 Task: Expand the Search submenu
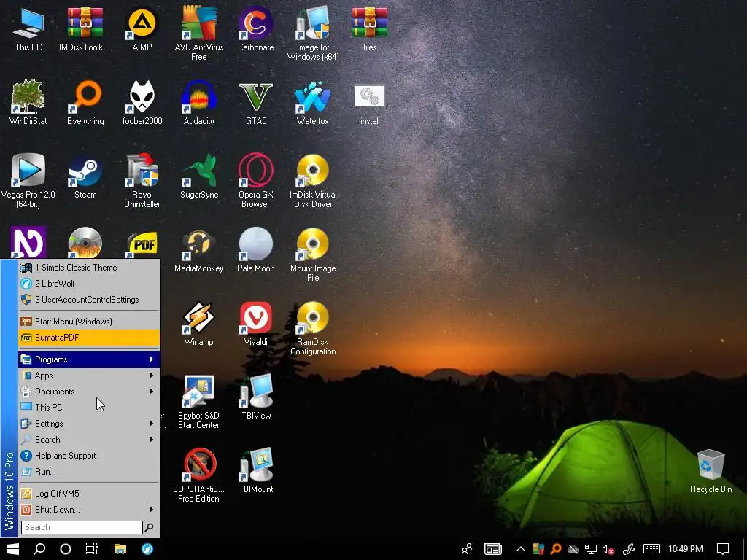click(x=89, y=440)
